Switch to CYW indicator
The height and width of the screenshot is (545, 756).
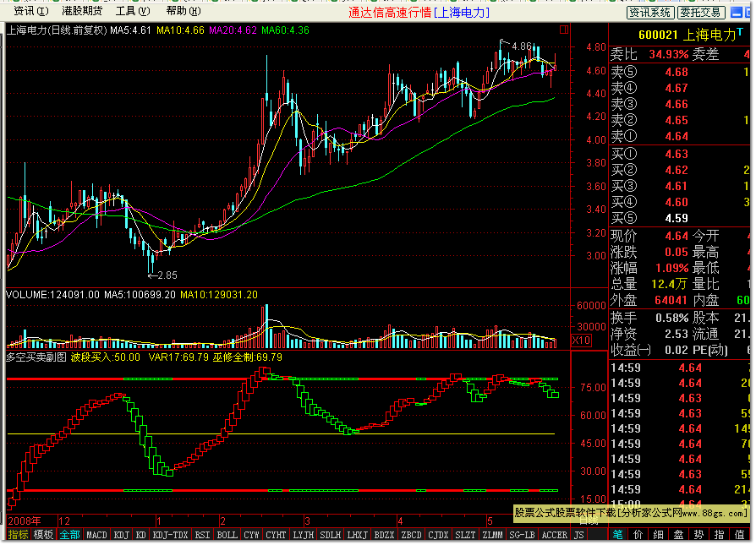252,535
